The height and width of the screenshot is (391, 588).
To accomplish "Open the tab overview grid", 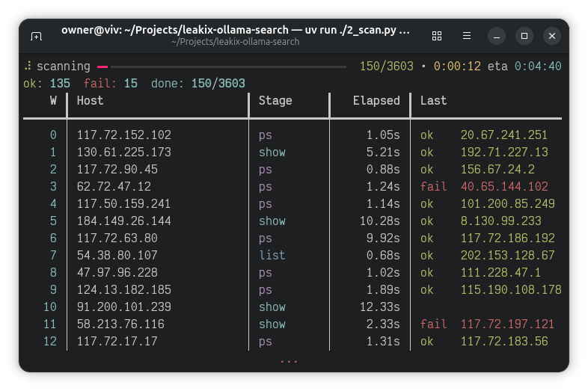I will [x=436, y=36].
